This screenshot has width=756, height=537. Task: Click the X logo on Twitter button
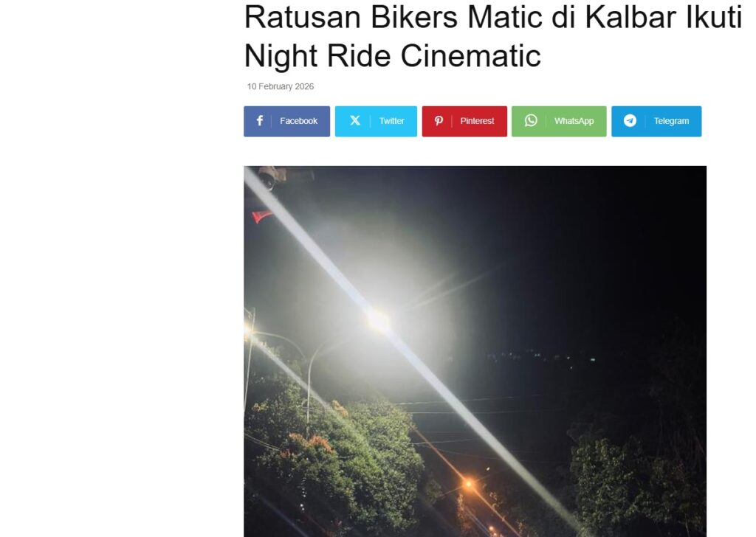pyautogui.click(x=355, y=120)
